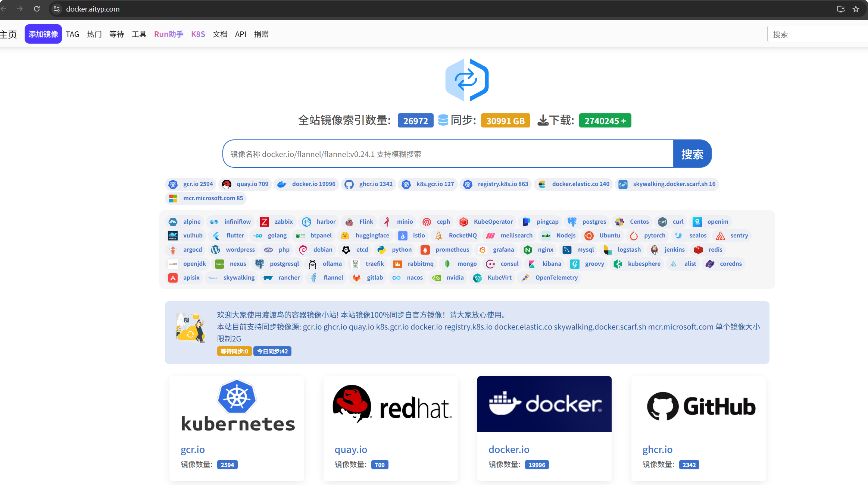Click the zabbix Z icon
868x485 pixels.
(x=264, y=222)
